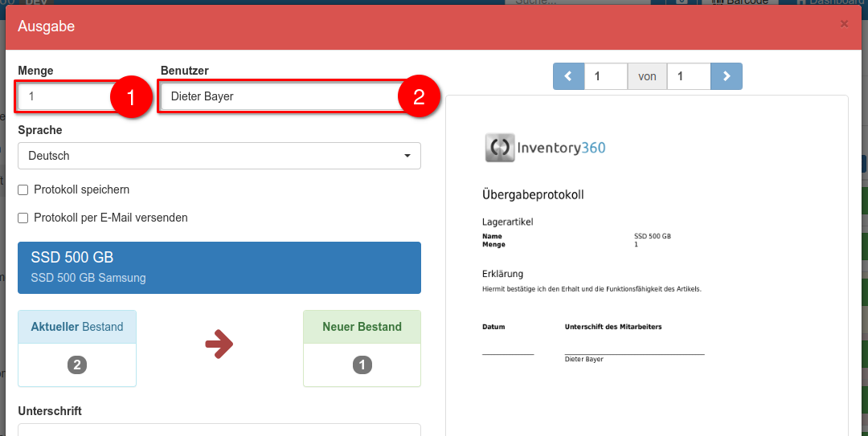The image size is (868, 436).
Task: Click the total pages field
Action: pos(689,76)
